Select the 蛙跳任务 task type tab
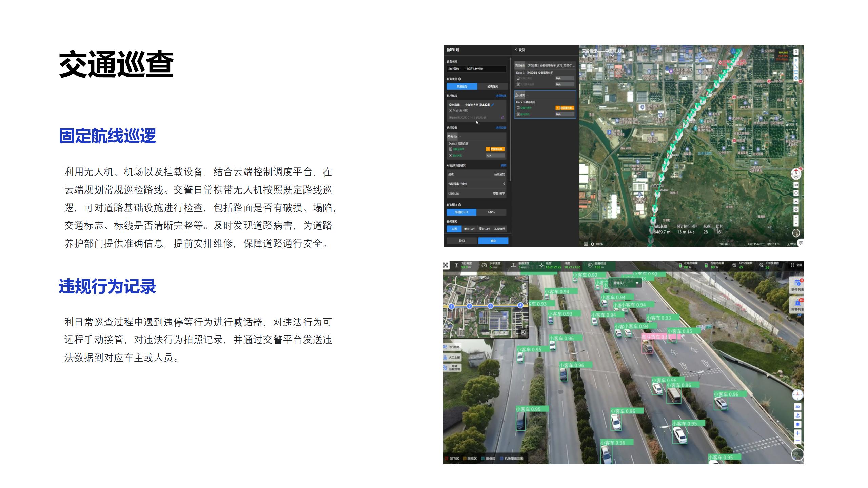The image size is (868, 488). coord(493,86)
